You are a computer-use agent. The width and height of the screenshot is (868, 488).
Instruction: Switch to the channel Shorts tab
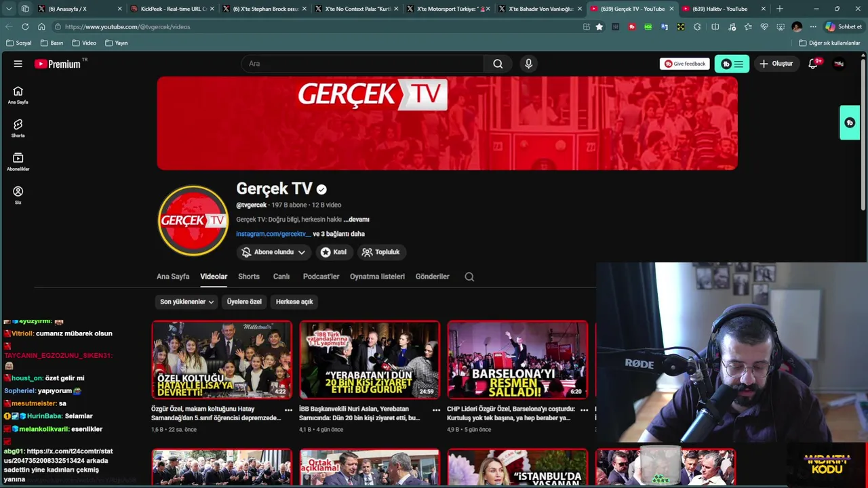coord(249,277)
